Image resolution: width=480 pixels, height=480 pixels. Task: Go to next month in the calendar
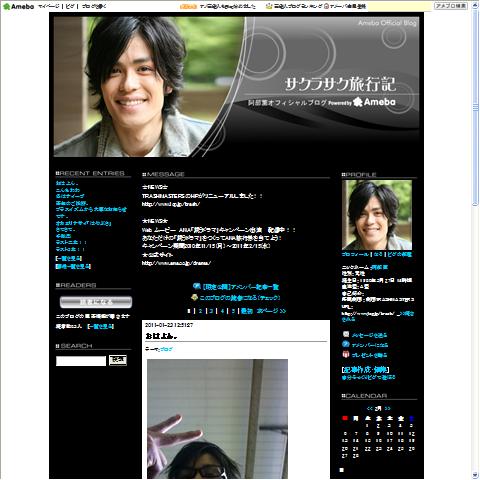point(387,408)
